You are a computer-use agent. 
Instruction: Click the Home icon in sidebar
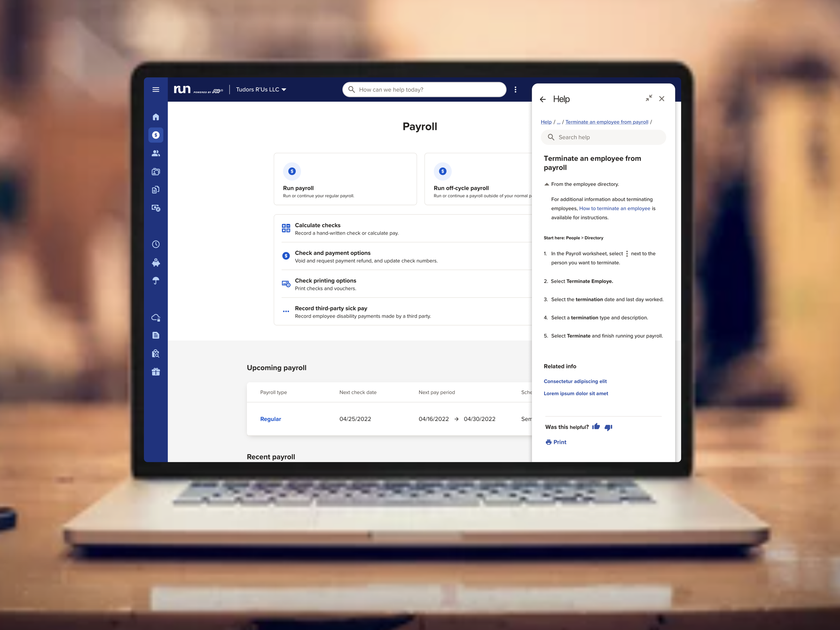click(x=156, y=117)
